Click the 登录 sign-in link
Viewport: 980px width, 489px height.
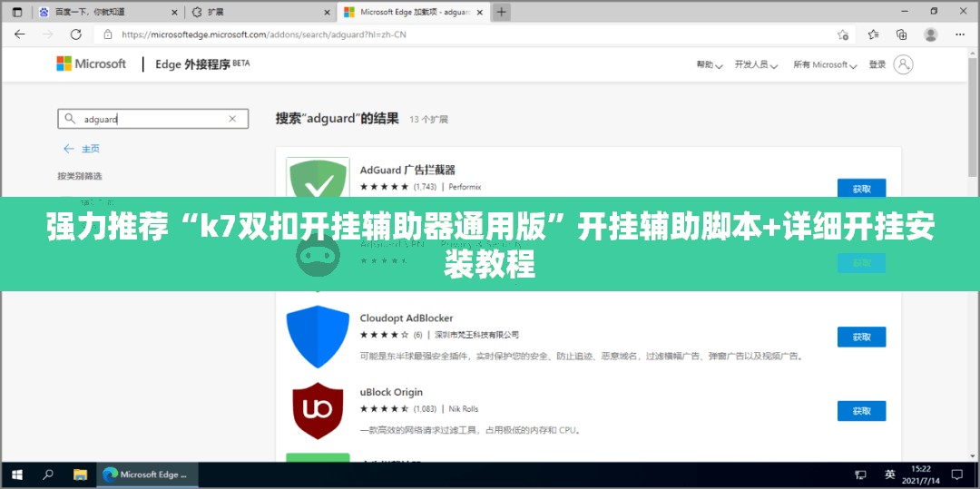tap(877, 64)
